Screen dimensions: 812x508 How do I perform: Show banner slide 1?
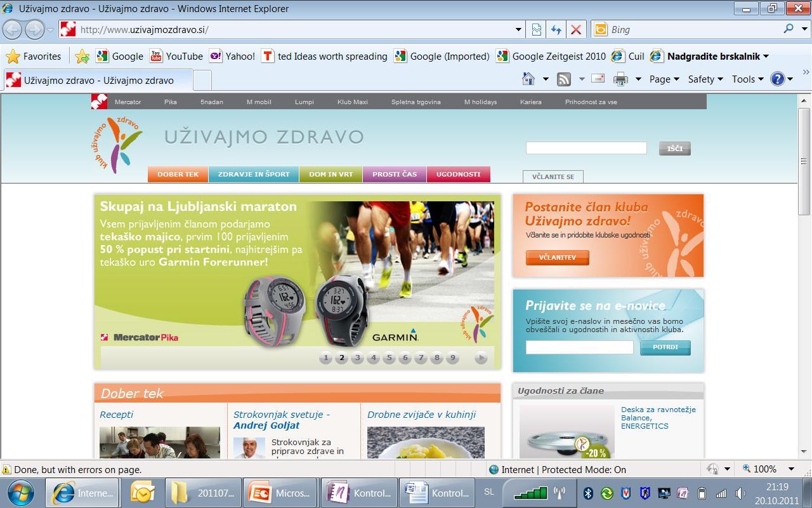[x=326, y=358]
